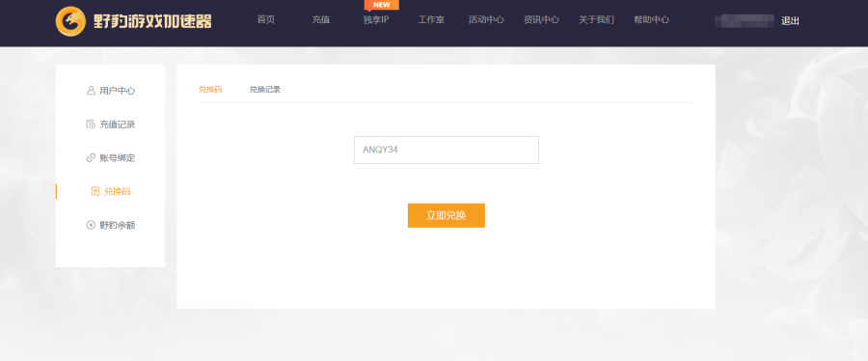868x361 pixels.
Task: Open 资讯中心 from the header
Action: (x=541, y=20)
